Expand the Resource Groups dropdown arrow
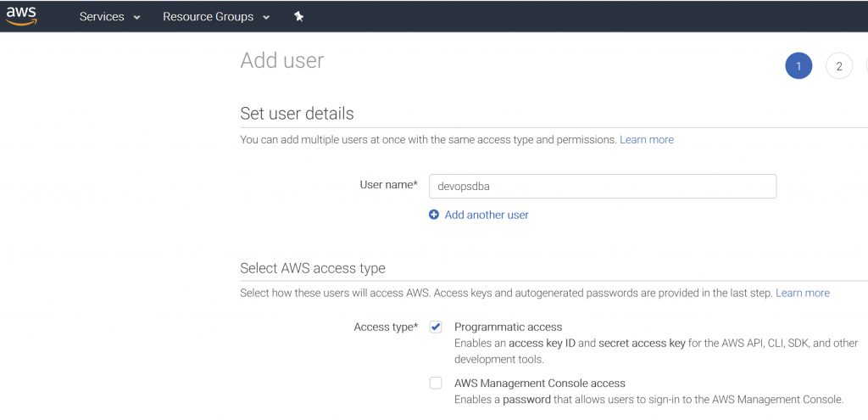Screen dimensions: 868x420 click(x=266, y=17)
